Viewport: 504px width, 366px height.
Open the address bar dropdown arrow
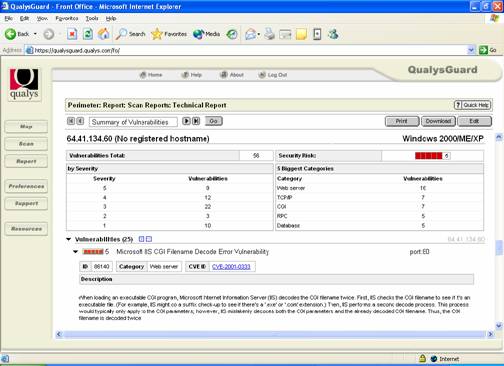pos(471,50)
